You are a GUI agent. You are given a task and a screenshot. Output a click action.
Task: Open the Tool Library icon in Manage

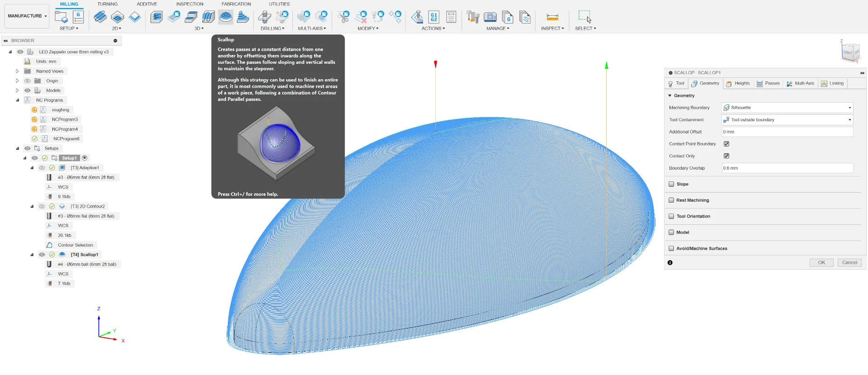473,17
